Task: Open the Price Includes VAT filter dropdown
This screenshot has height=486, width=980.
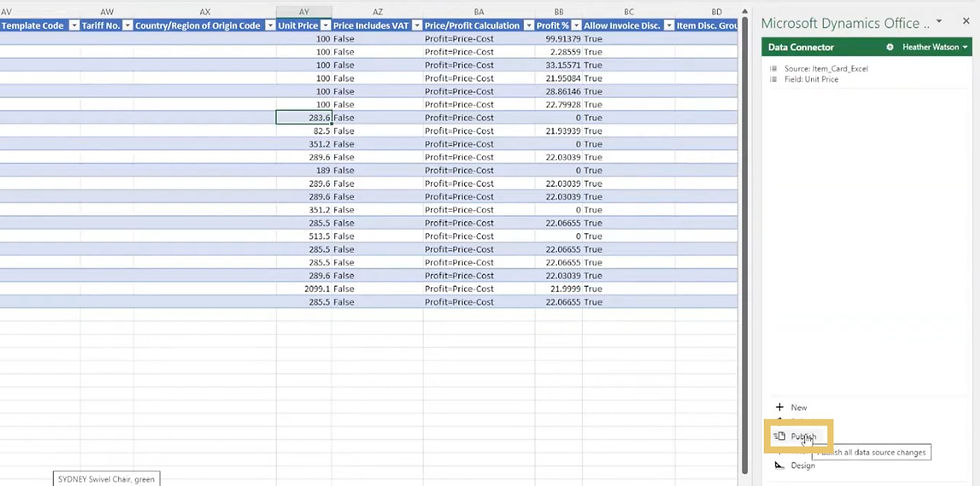Action: pyautogui.click(x=417, y=26)
